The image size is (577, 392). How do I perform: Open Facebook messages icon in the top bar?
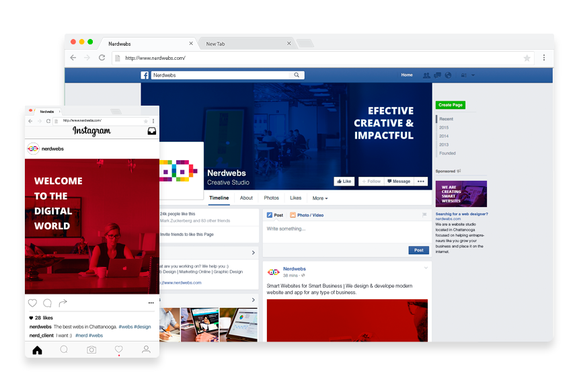[438, 75]
